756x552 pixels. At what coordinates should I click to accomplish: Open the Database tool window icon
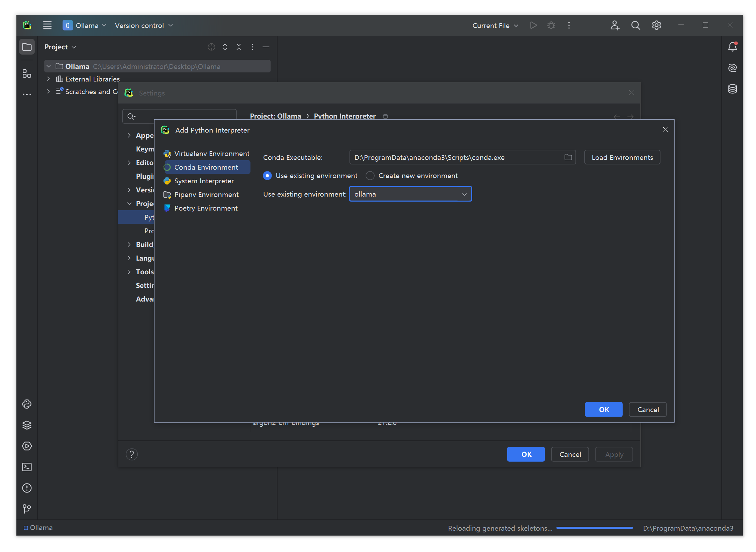[x=732, y=89]
